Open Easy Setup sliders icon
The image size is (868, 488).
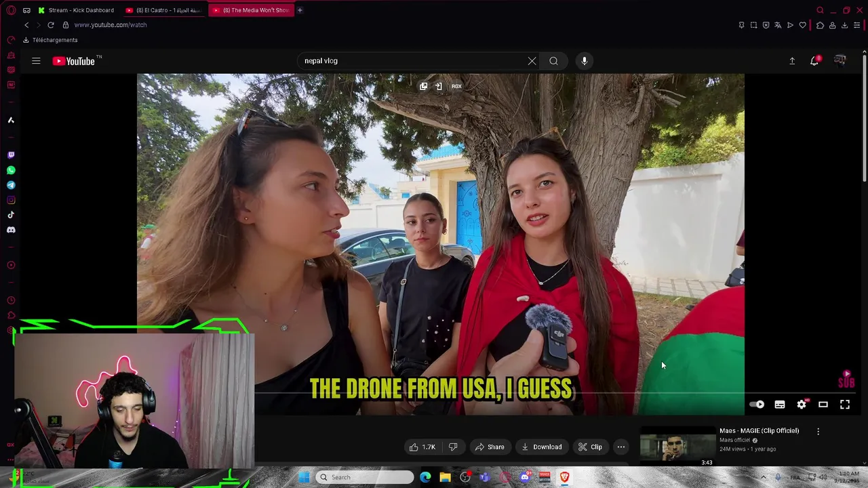[x=857, y=25]
